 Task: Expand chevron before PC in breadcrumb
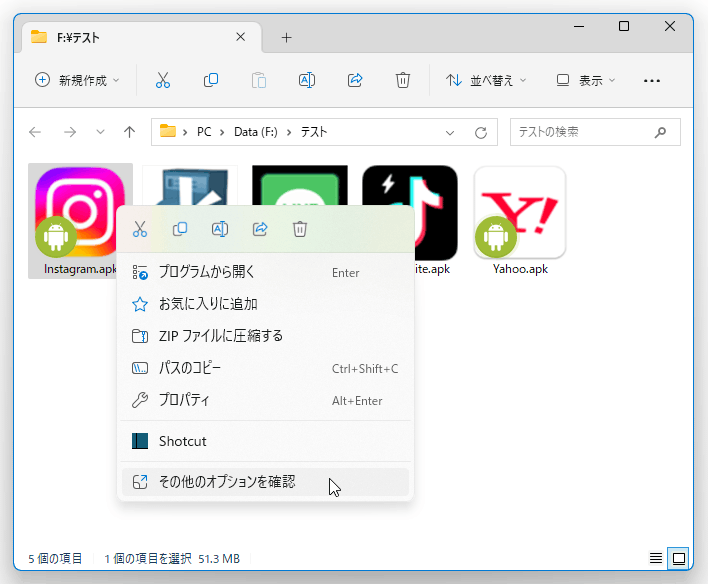[x=185, y=132]
